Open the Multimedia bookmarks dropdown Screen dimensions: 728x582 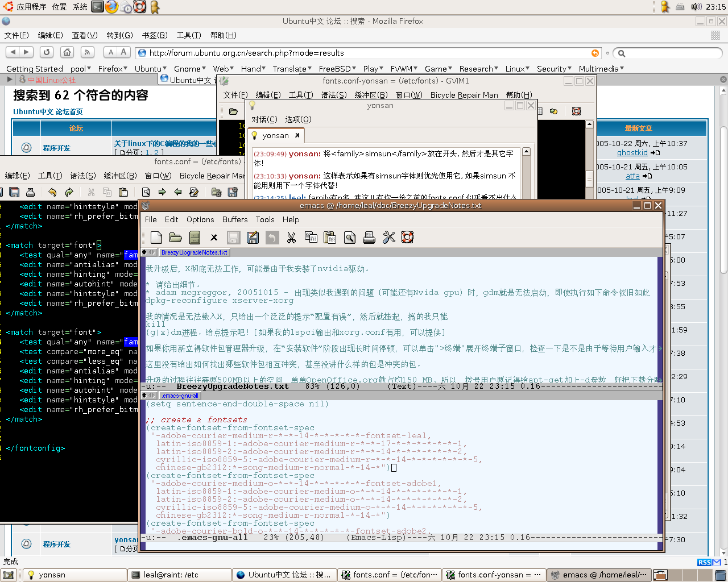601,69
